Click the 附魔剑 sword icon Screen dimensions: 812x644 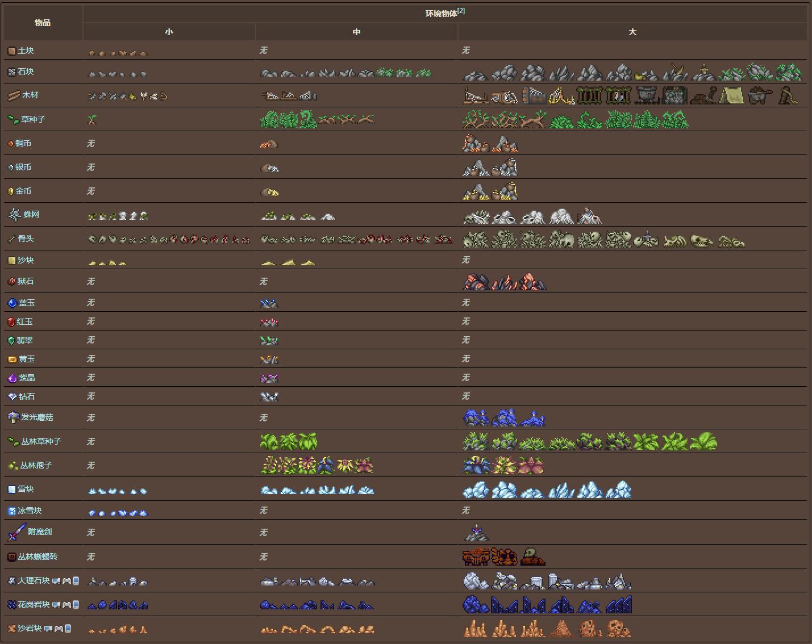(x=16, y=532)
